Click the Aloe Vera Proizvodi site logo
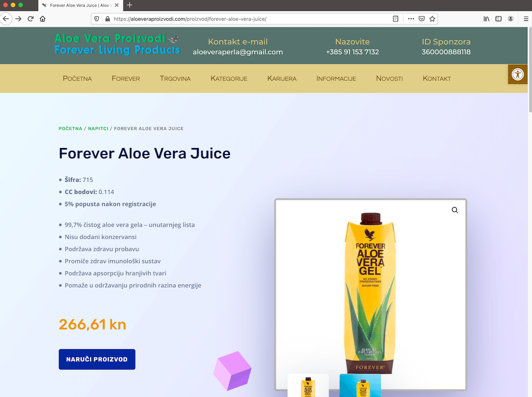Image resolution: width=532 pixels, height=397 pixels. tap(117, 44)
